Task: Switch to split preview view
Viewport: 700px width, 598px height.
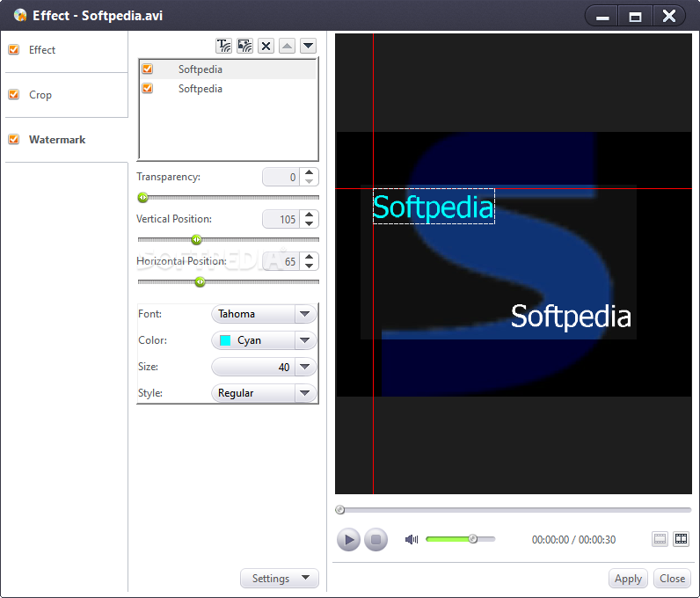Action: click(682, 539)
